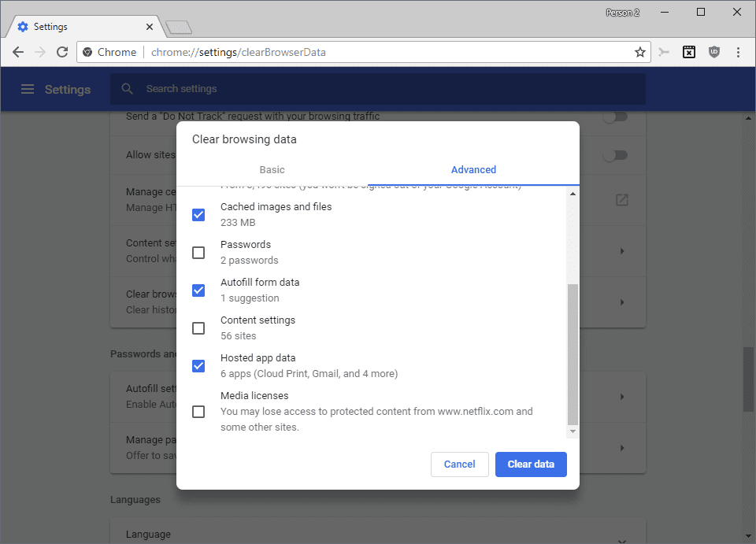Expand the Clear browsing data row arrow
756x544 pixels.
click(x=622, y=302)
